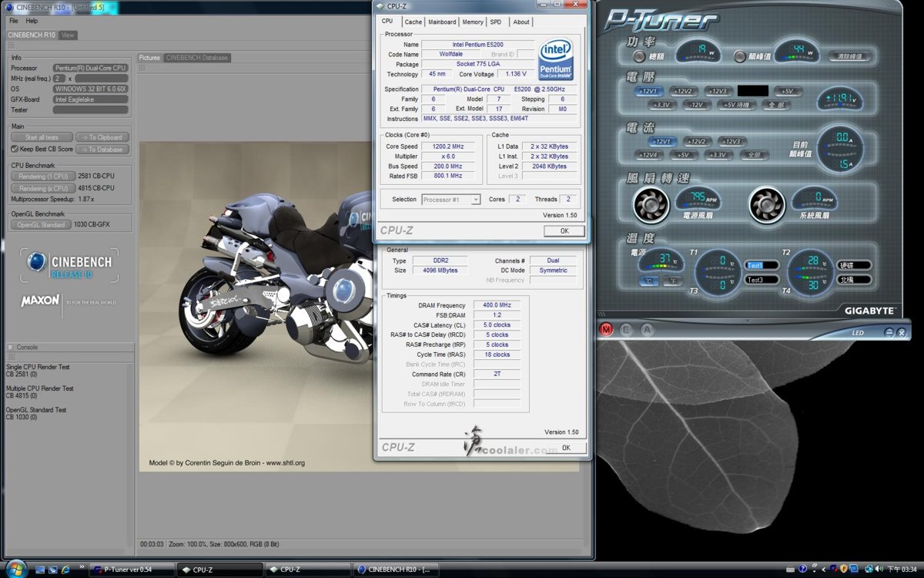Click the To Clipboard button
924x578 pixels.
[x=103, y=137]
